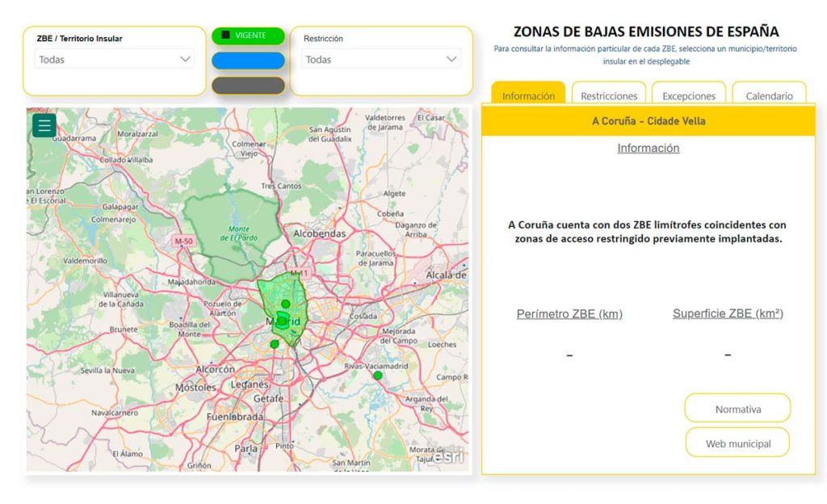This screenshot has width=827, height=504.
Task: Switch to the Restricciones tab
Action: coord(608,95)
